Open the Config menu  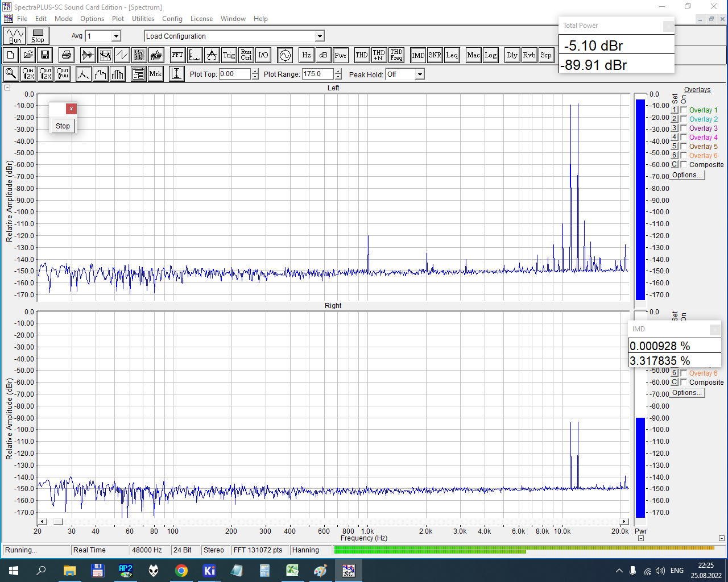pos(172,19)
